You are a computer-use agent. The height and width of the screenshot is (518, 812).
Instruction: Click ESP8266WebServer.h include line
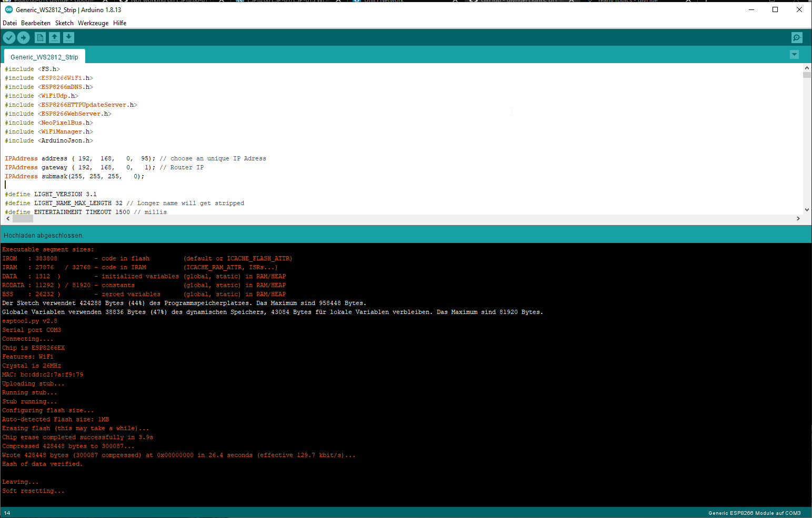(58, 114)
